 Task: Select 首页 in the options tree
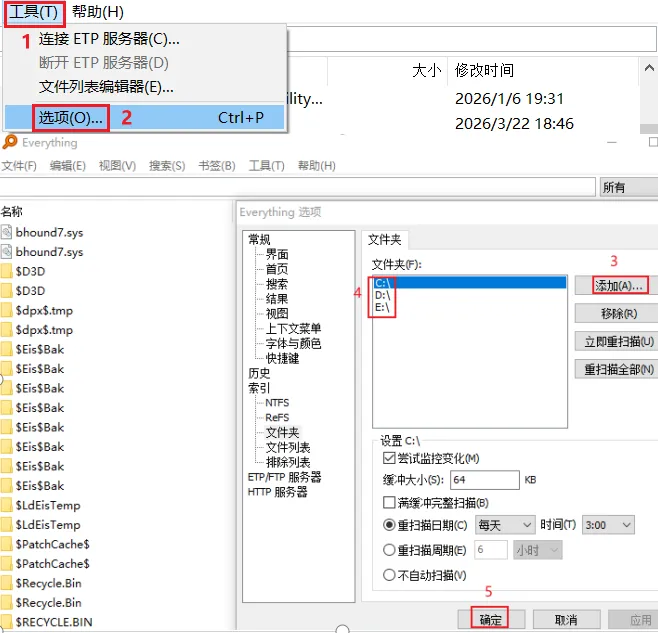277,269
